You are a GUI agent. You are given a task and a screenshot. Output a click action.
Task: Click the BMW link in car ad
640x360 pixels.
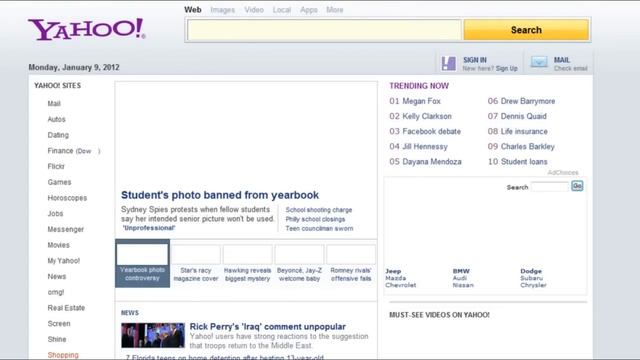point(461,271)
